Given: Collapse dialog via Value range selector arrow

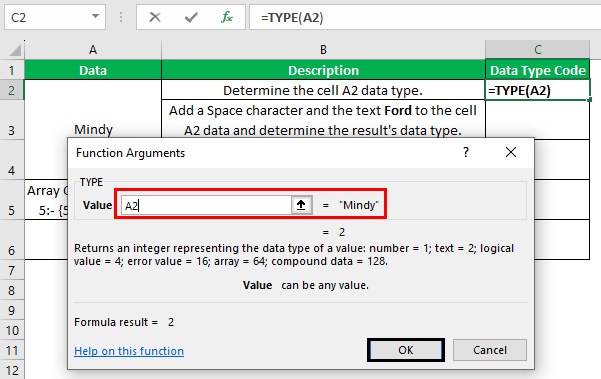Looking at the screenshot, I should [x=301, y=205].
